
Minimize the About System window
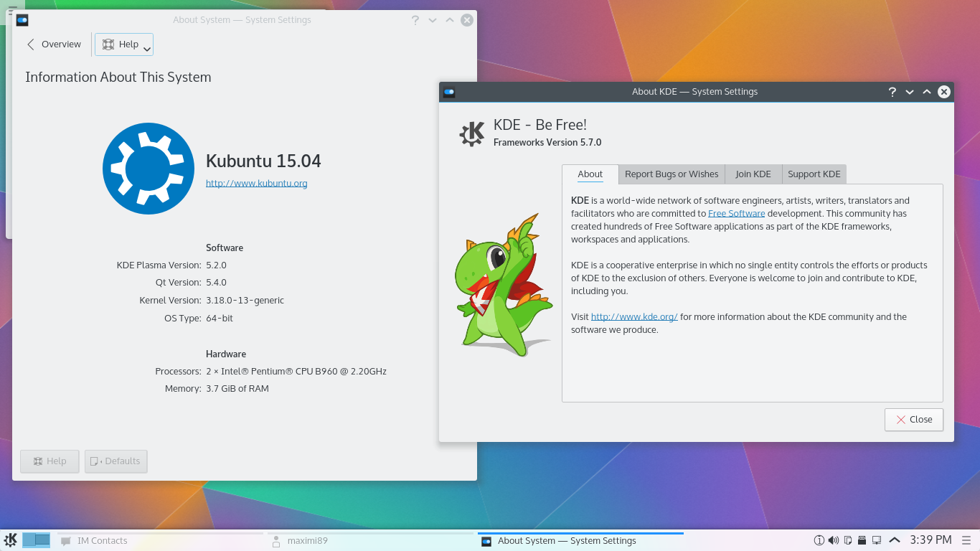click(433, 20)
